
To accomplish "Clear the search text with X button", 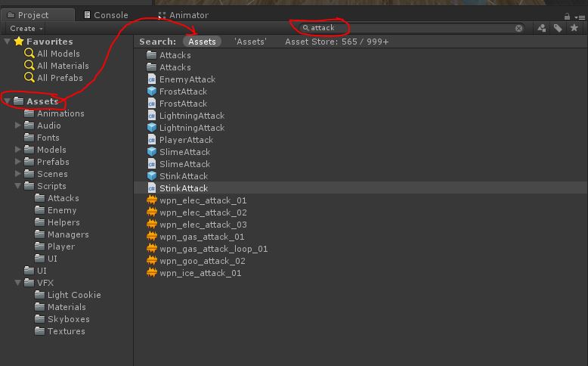I will pyautogui.click(x=518, y=28).
